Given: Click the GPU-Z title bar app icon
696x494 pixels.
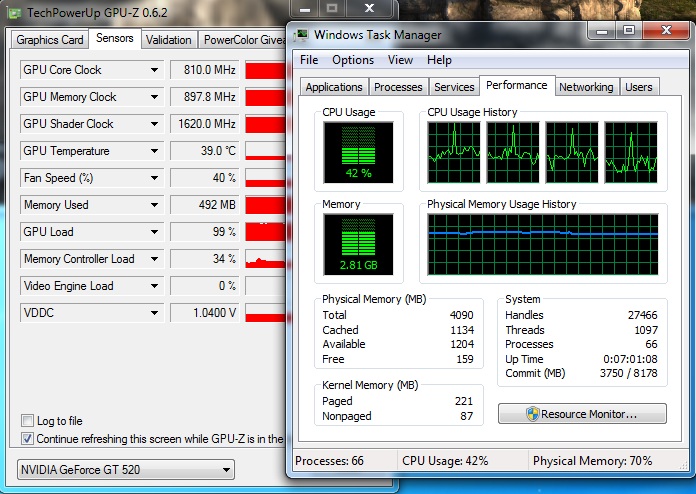Looking at the screenshot, I should coord(14,13).
